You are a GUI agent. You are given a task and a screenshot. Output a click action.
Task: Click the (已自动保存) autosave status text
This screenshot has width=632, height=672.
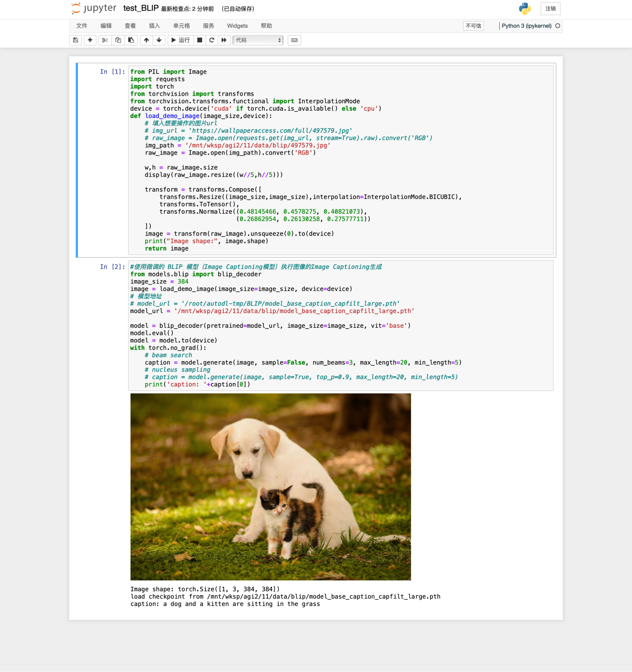coord(238,9)
